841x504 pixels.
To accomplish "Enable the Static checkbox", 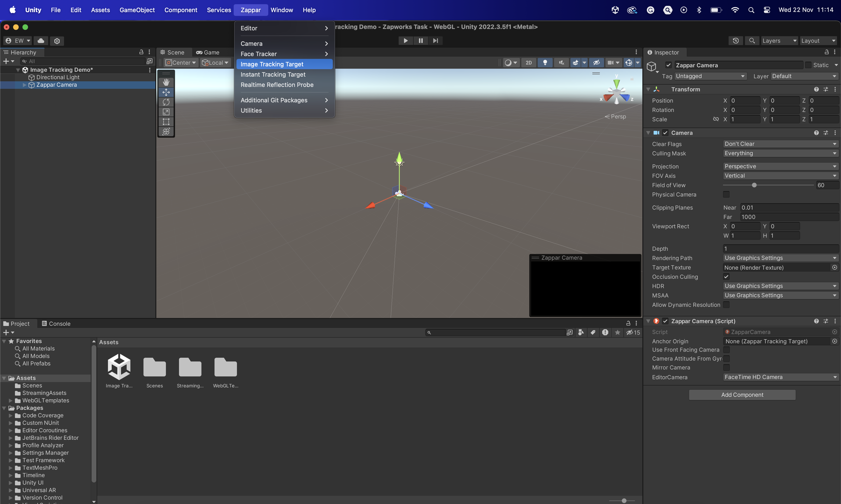I will (808, 65).
